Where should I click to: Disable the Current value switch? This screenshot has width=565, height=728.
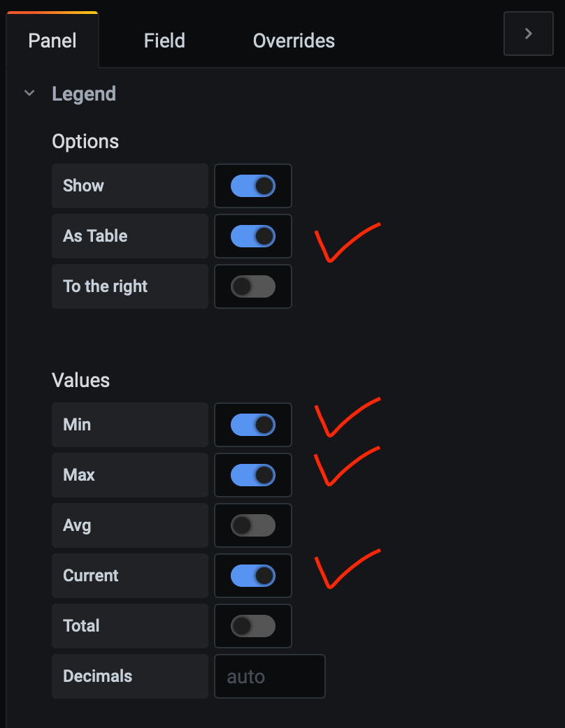(253, 576)
